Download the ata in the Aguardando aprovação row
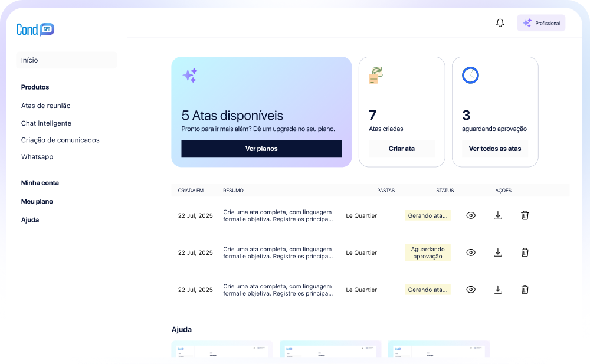 click(498, 252)
